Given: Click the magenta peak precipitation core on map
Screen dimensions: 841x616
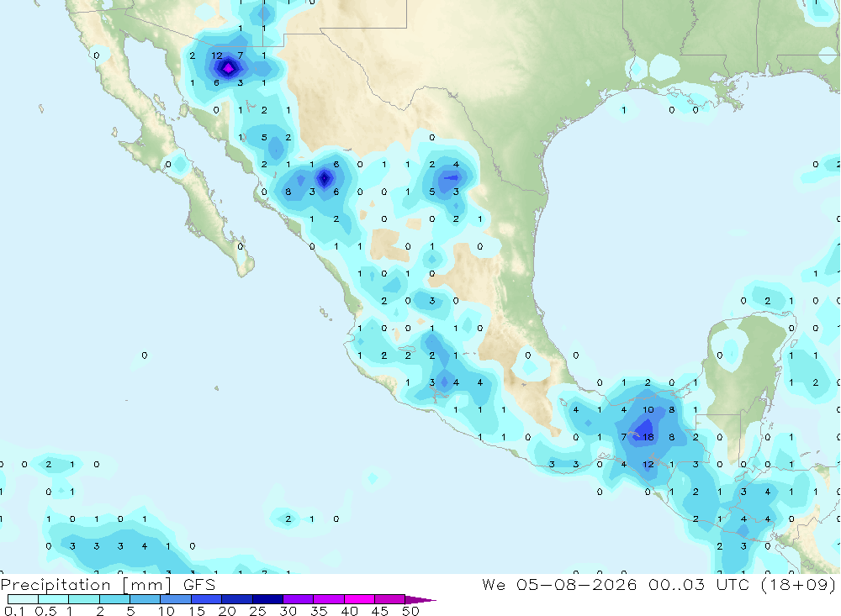Looking at the screenshot, I should click(229, 68).
